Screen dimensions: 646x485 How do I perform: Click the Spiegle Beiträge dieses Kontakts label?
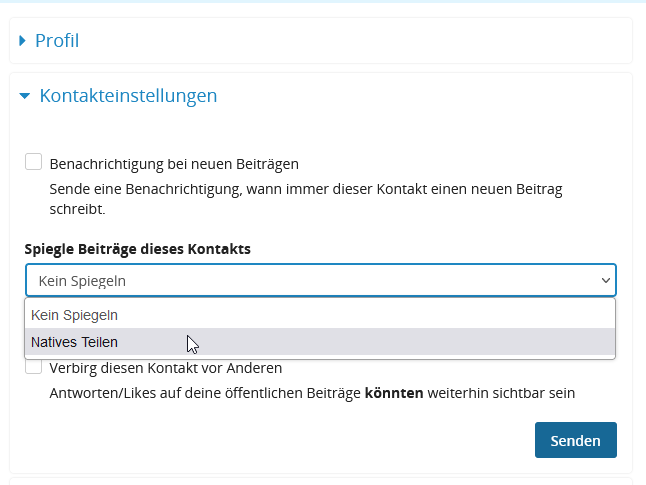point(138,248)
